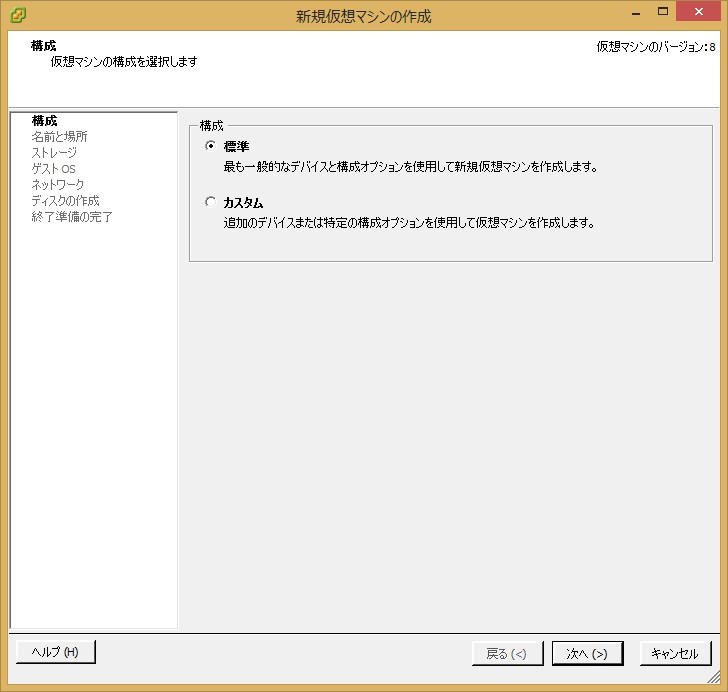Click the 仮想マシンの構成を選択します subtitle
Image resolution: width=728 pixels, height=692 pixels.
point(124,61)
